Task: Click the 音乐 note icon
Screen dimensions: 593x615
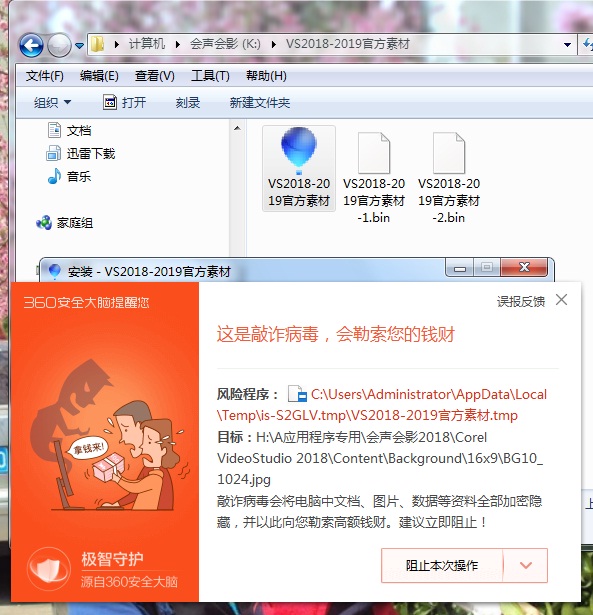Action: pos(55,176)
